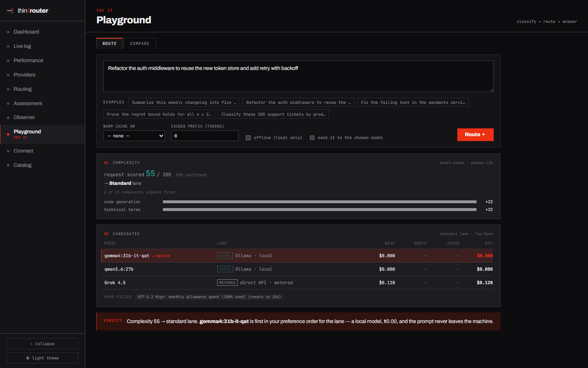Click the LOCAL badge on gemma4 row

[x=225, y=256]
